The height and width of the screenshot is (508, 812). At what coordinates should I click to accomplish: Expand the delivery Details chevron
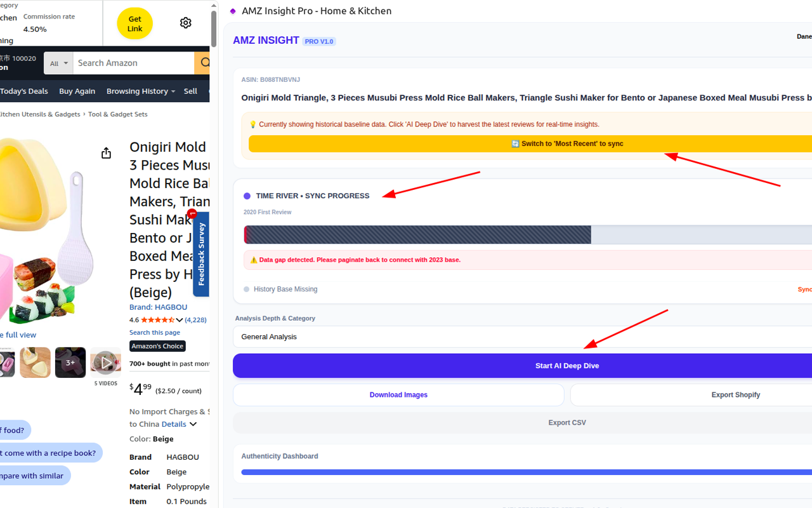(193, 424)
